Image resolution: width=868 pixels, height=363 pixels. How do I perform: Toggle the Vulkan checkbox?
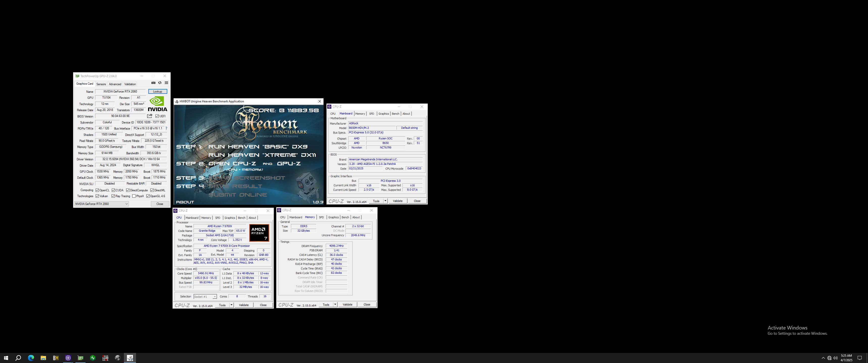click(97, 196)
